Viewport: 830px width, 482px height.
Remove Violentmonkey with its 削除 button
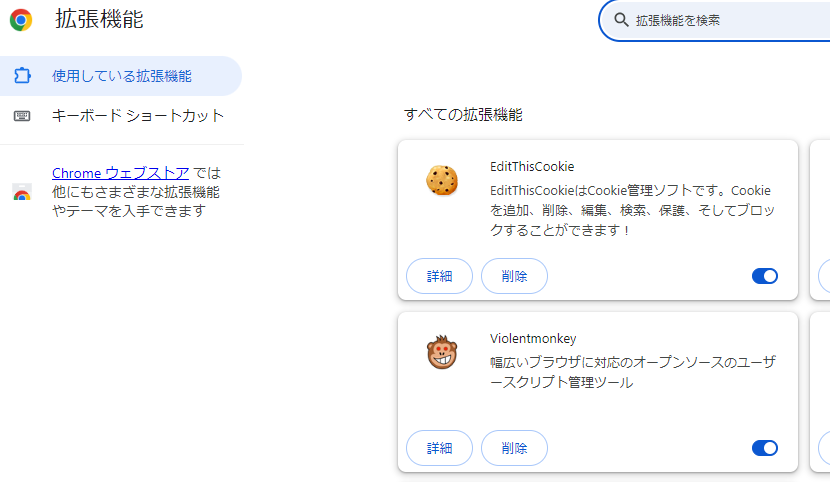(x=514, y=448)
